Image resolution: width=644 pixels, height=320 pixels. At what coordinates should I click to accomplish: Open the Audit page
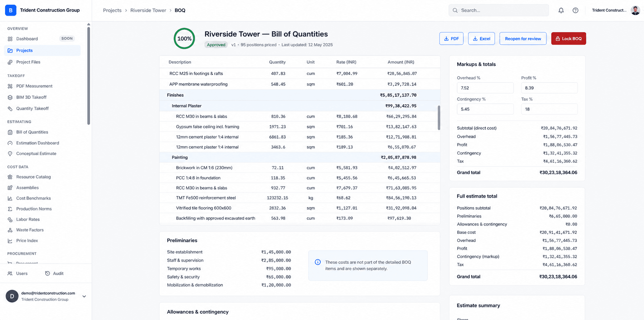point(54,274)
